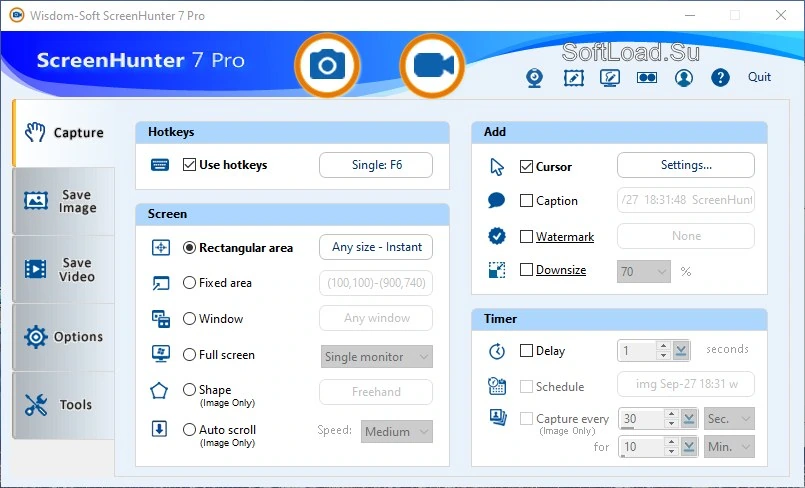Screen dimensions: 805x488
Task: Select the Auto scroll radio button
Action: coord(189,430)
